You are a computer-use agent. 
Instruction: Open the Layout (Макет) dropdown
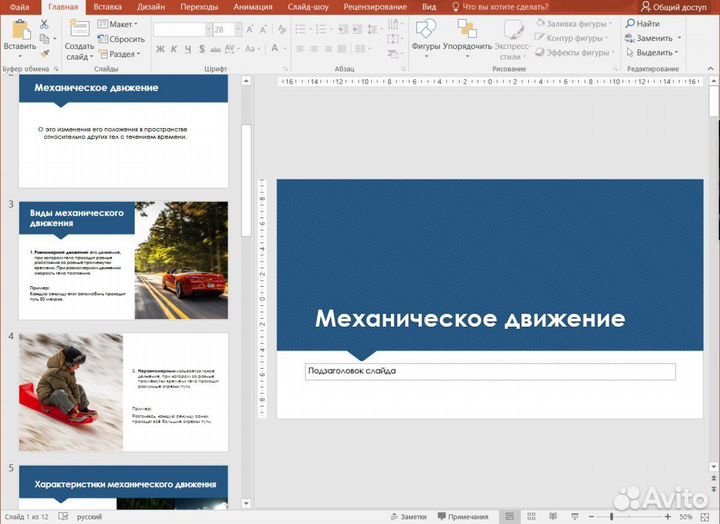click(x=118, y=24)
